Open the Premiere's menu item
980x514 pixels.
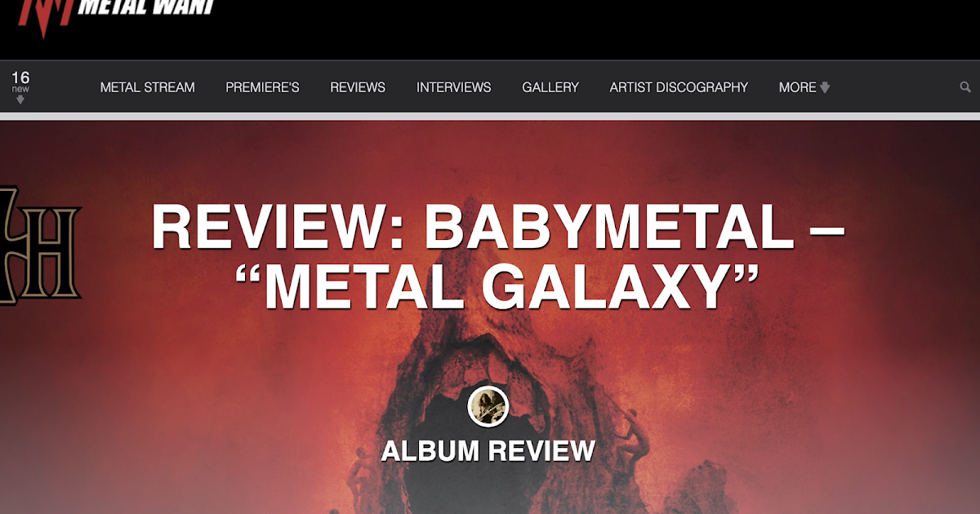coord(262,87)
